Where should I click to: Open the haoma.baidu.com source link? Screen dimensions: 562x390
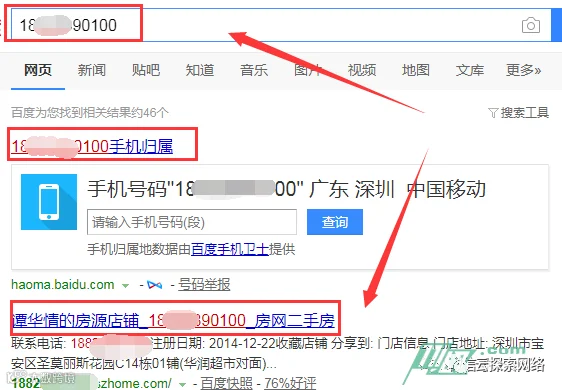pos(63,285)
